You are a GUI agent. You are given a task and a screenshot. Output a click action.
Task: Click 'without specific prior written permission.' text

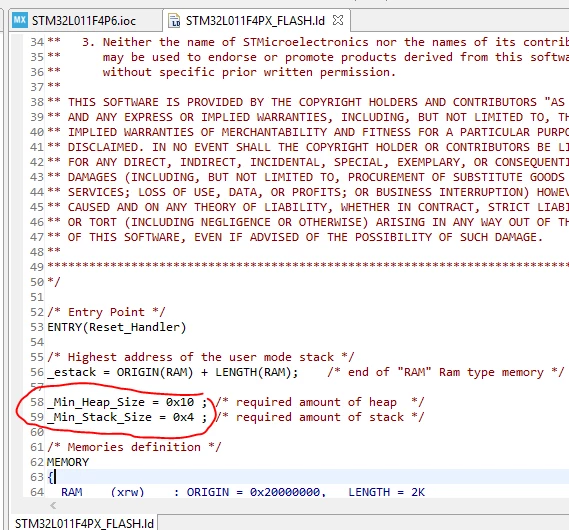tap(249, 72)
